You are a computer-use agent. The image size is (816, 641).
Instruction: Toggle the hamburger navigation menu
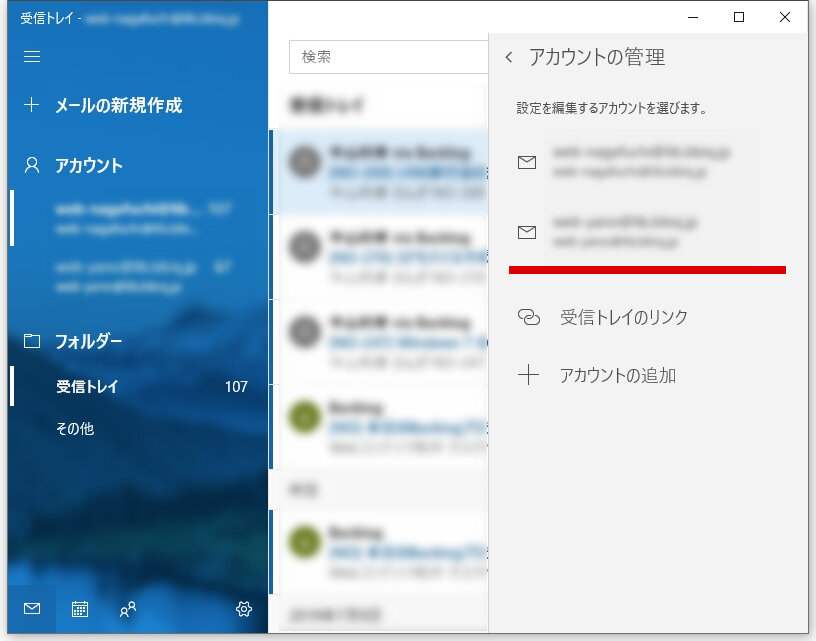point(32,56)
